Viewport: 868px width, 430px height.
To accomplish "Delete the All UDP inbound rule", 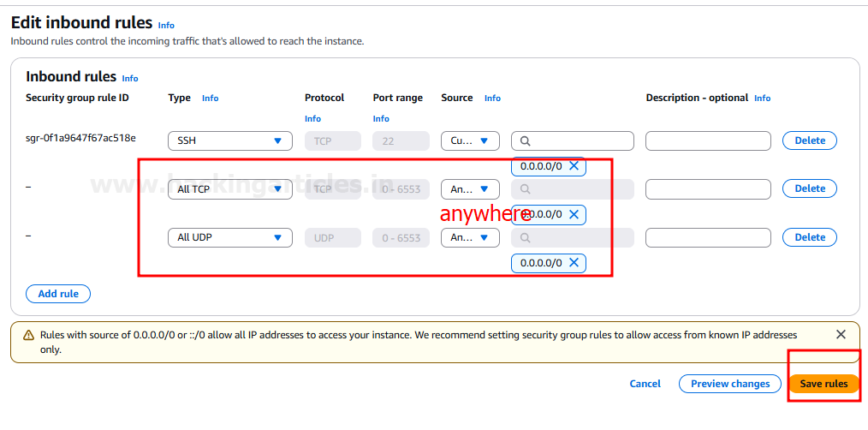I will 809,237.
